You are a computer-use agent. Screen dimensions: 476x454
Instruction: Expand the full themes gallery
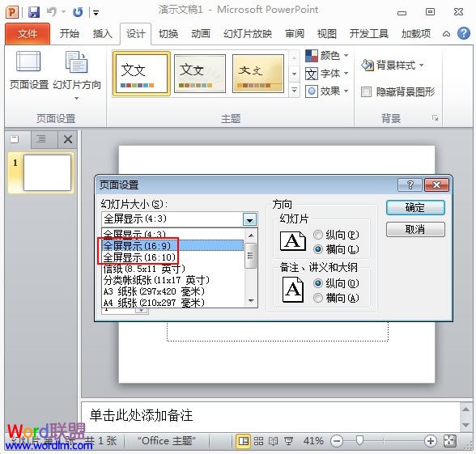[294, 90]
